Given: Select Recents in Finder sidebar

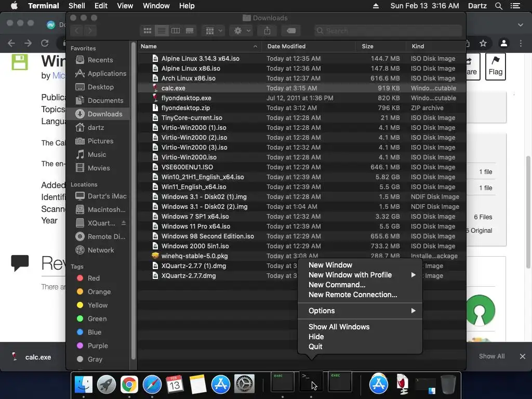Looking at the screenshot, I should (x=98, y=60).
